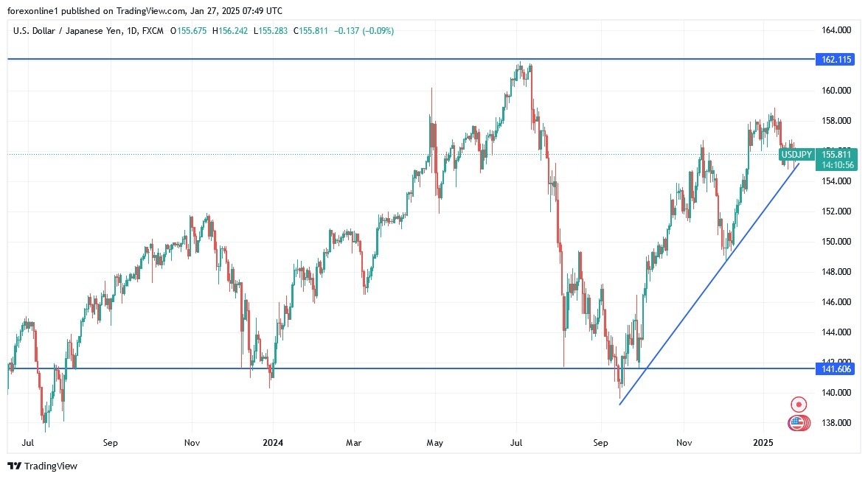Click the Japan flag economic event icon

798,405
